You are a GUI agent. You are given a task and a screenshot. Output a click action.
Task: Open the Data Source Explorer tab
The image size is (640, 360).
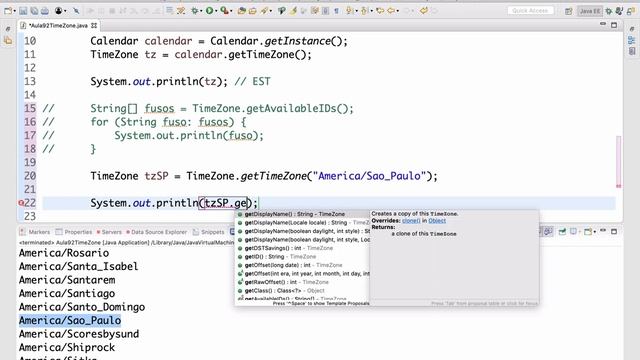[x=156, y=232]
